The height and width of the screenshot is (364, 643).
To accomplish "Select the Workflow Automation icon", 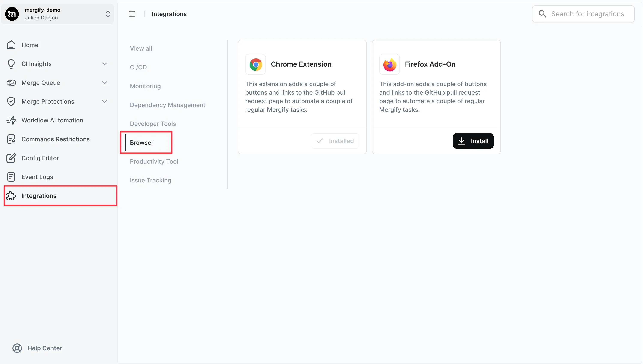I will click(x=11, y=120).
